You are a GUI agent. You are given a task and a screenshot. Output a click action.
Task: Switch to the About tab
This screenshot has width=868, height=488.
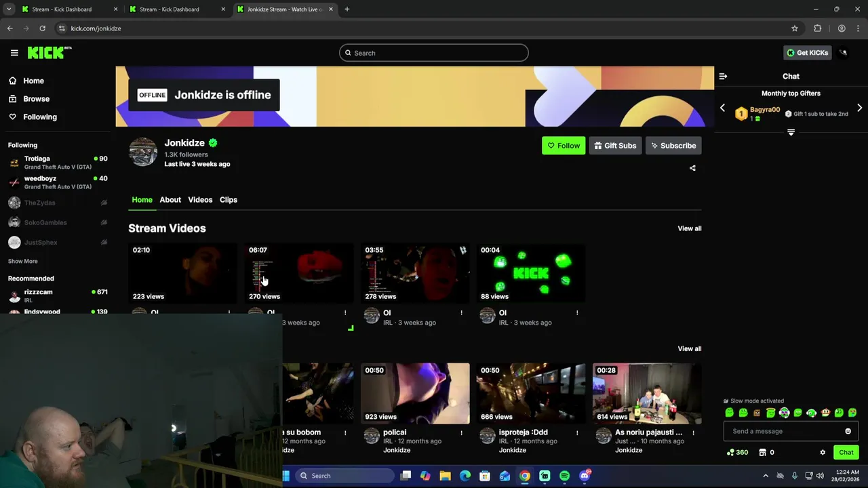pos(170,200)
